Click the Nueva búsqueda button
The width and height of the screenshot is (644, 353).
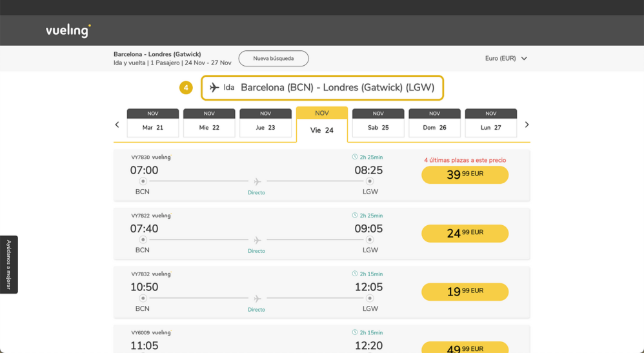(274, 58)
